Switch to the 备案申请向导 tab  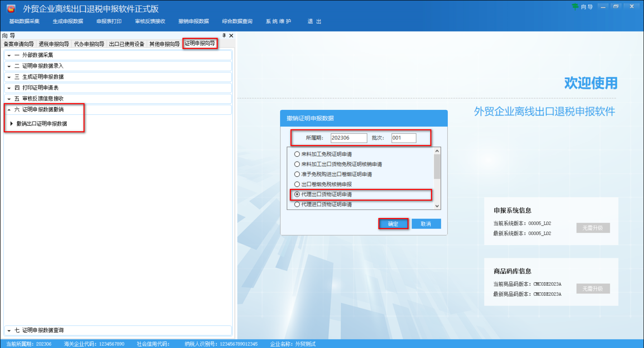(x=18, y=44)
